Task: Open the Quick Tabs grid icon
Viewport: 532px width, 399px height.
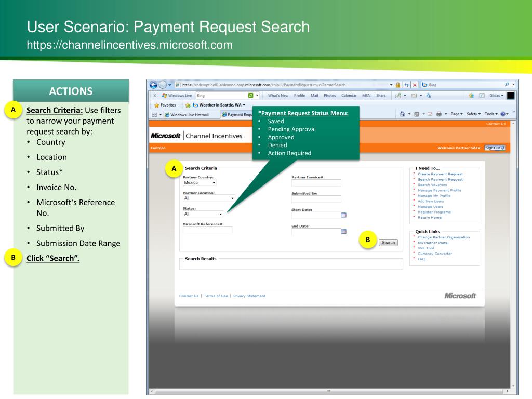Action: (154, 115)
